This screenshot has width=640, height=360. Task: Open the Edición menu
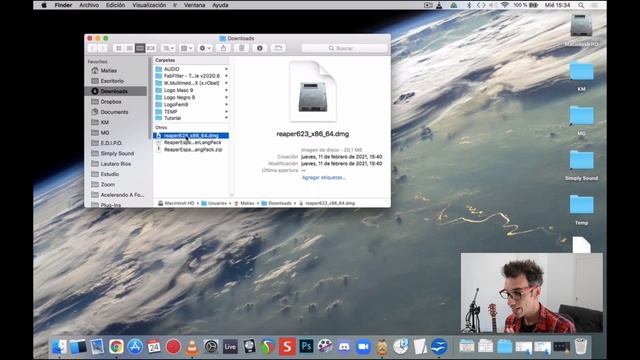pyautogui.click(x=116, y=5)
